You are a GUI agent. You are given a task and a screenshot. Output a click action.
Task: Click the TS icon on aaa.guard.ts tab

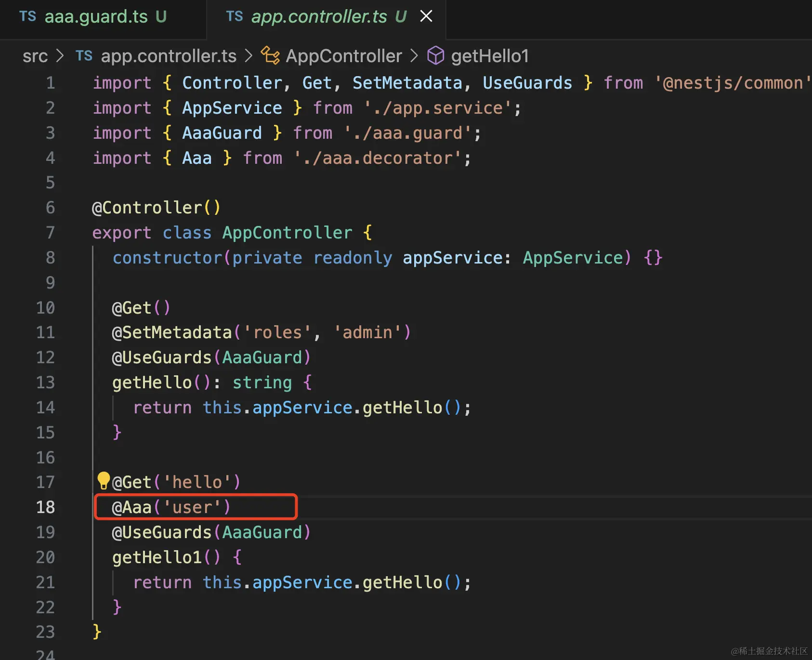click(x=27, y=16)
